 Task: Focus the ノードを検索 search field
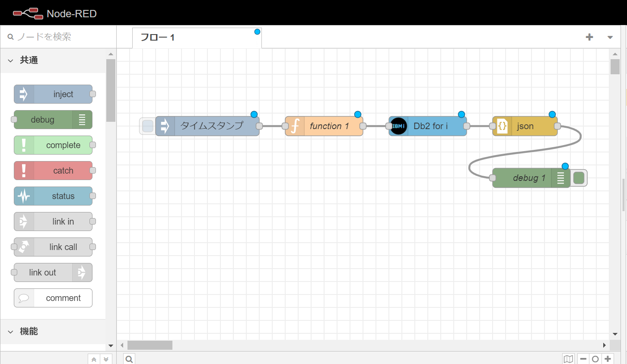[60, 37]
